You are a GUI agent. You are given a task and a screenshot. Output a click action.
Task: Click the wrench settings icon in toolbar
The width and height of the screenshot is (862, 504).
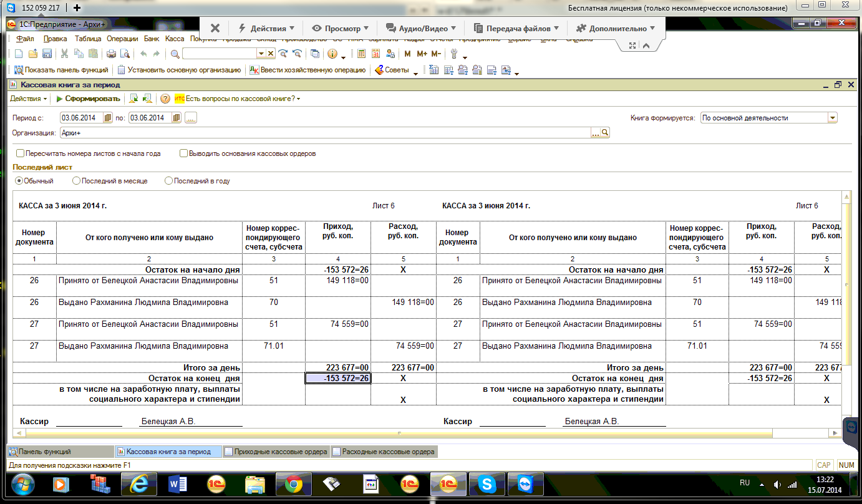(x=455, y=54)
